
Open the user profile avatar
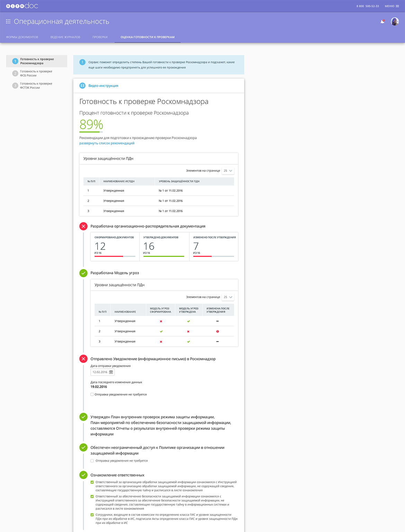point(395,21)
